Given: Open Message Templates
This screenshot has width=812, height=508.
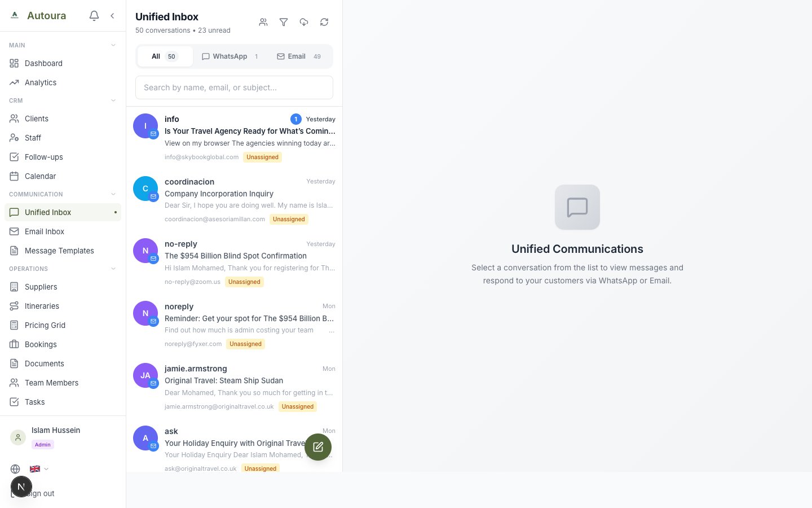Looking at the screenshot, I should [63, 251].
